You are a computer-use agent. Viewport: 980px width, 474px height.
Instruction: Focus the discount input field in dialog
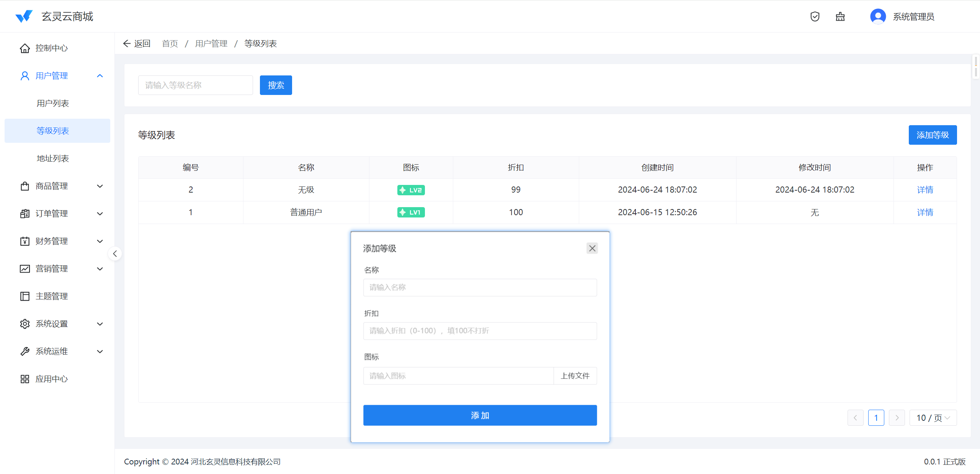point(480,331)
